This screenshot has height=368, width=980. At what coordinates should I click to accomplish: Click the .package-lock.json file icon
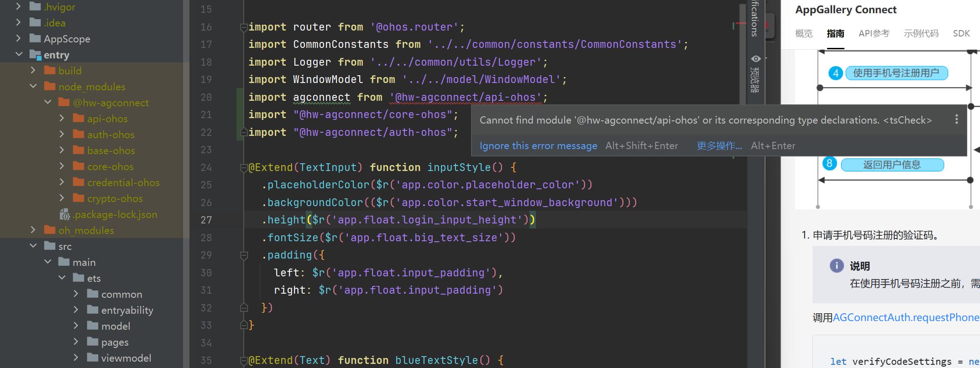[65, 214]
